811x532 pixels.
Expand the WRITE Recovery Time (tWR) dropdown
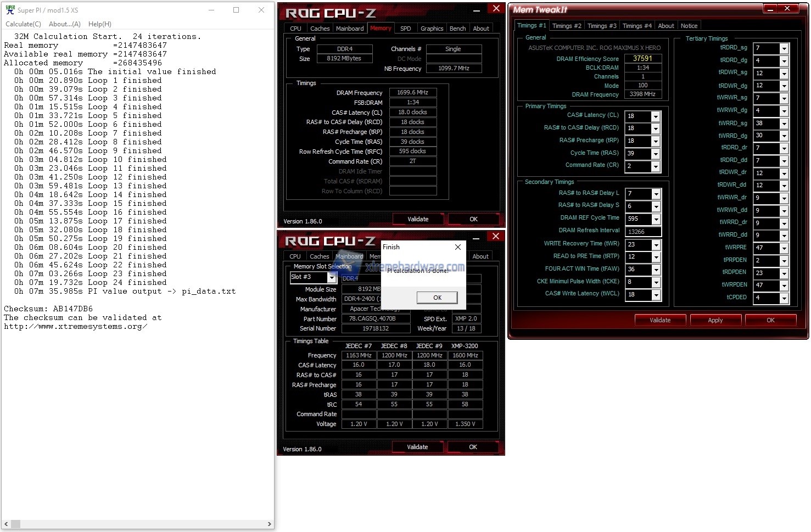(656, 245)
